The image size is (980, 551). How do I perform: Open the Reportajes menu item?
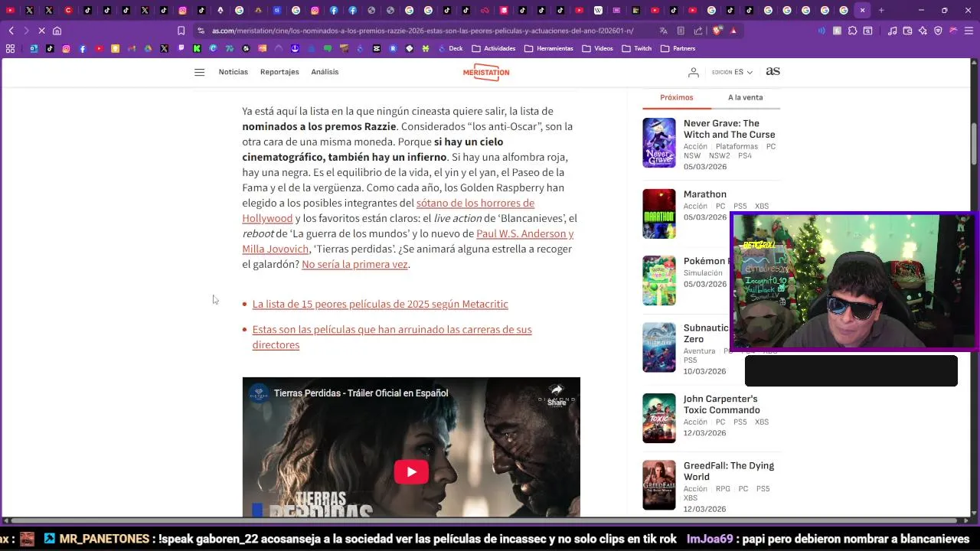point(279,72)
